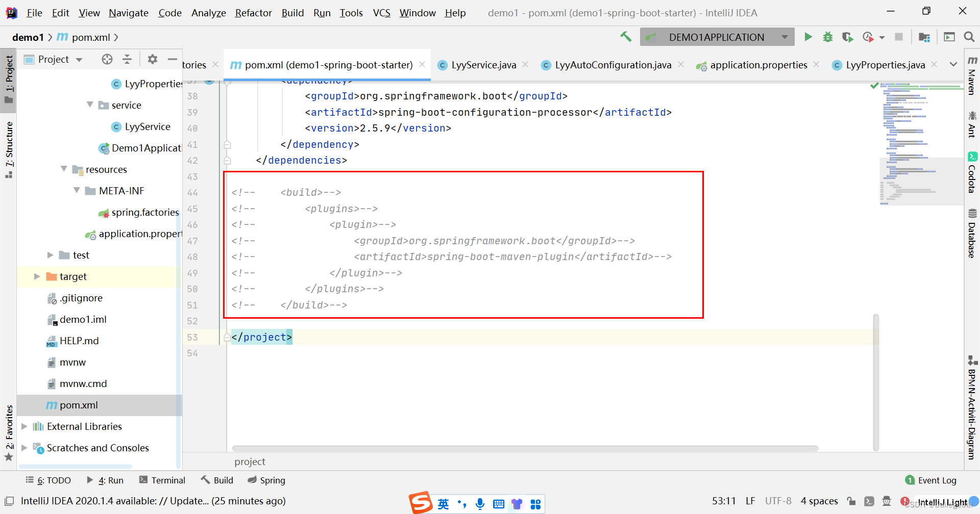This screenshot has height=514, width=980.
Task: Collapse the service folder
Action: [90, 105]
